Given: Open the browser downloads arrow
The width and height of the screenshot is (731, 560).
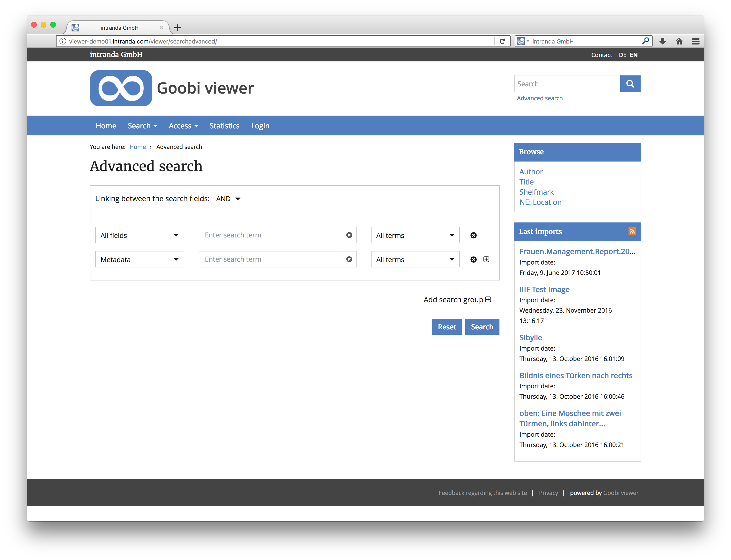Looking at the screenshot, I should [x=663, y=41].
